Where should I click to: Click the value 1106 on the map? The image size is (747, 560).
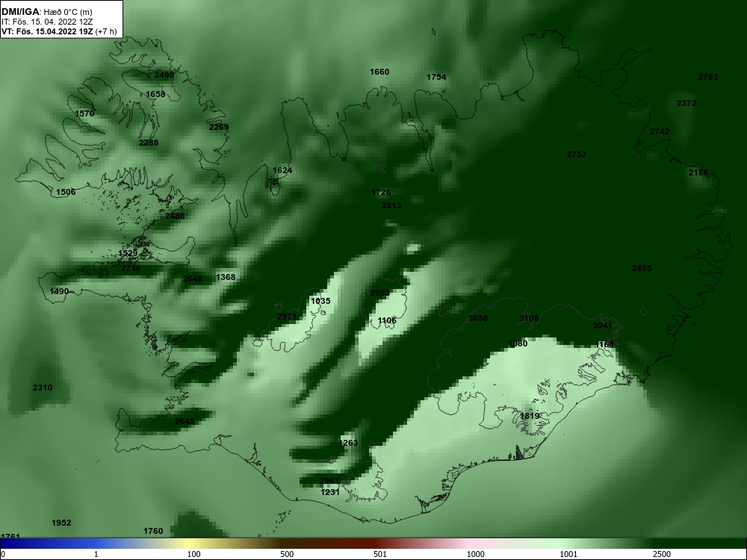click(387, 321)
